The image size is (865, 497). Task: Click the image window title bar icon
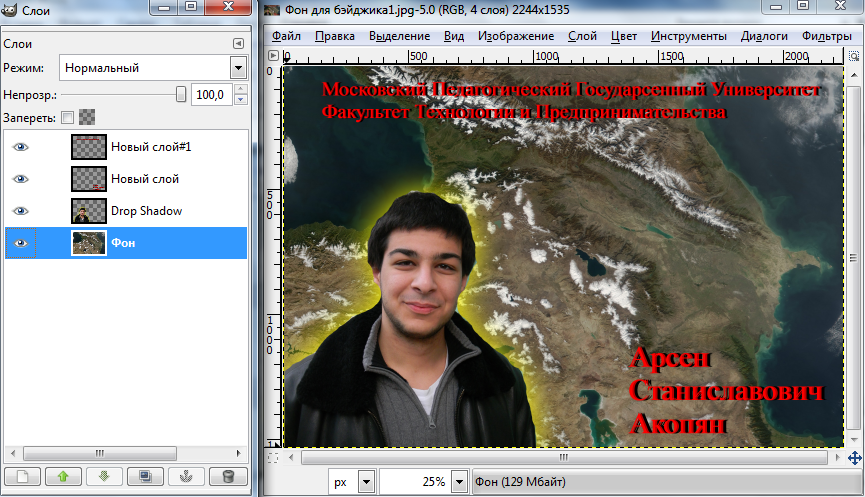(x=272, y=9)
